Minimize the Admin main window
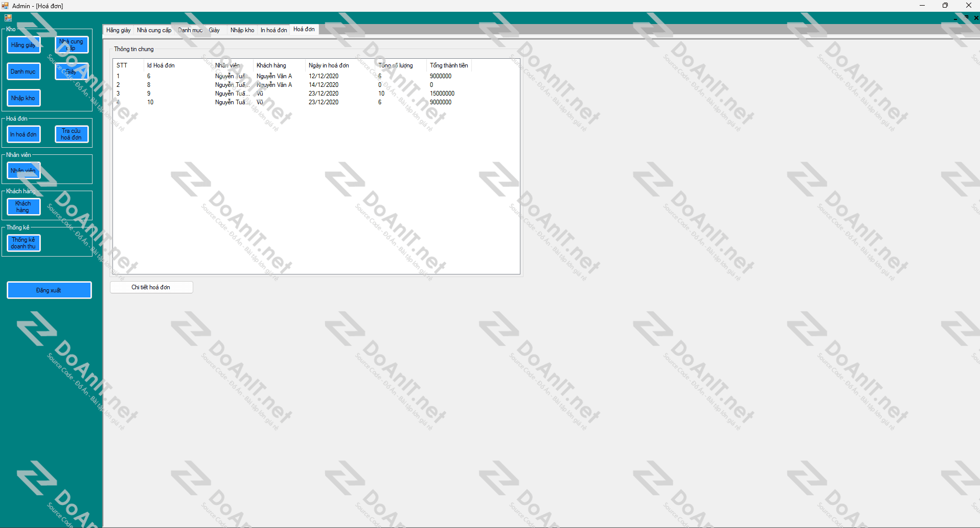This screenshot has height=528, width=980. pos(922,6)
